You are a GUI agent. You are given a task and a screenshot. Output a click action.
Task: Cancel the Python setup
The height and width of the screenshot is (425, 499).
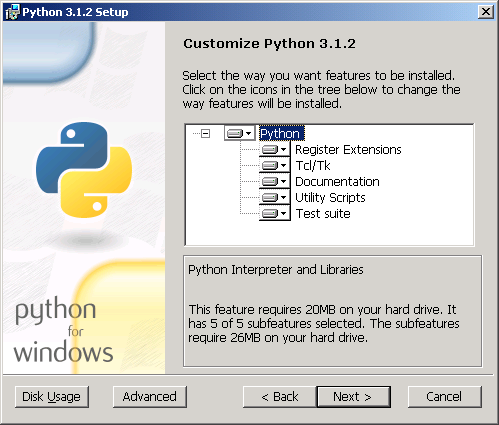coord(445,397)
